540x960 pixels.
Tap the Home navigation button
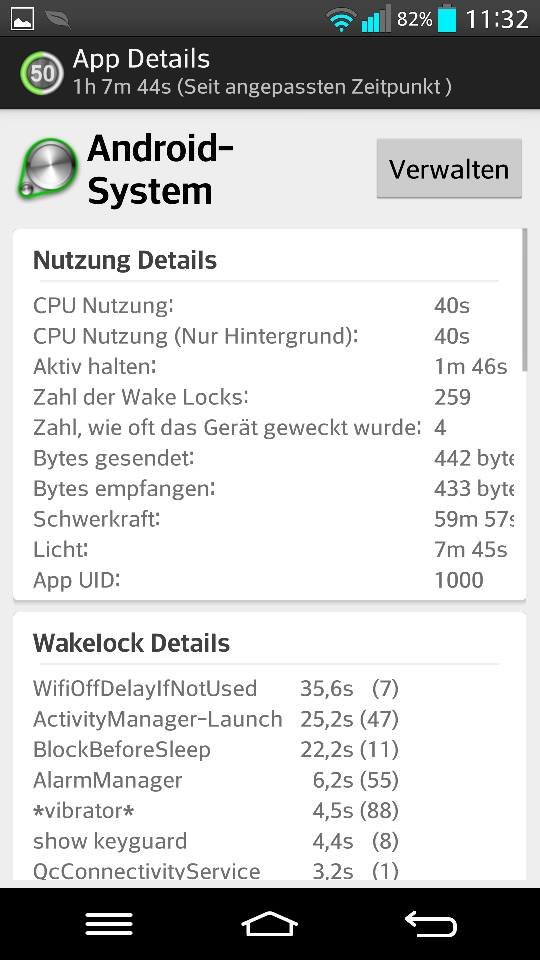click(x=269, y=924)
